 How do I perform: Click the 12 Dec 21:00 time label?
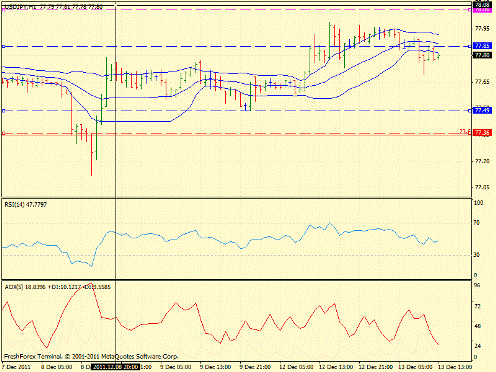pos(376,367)
